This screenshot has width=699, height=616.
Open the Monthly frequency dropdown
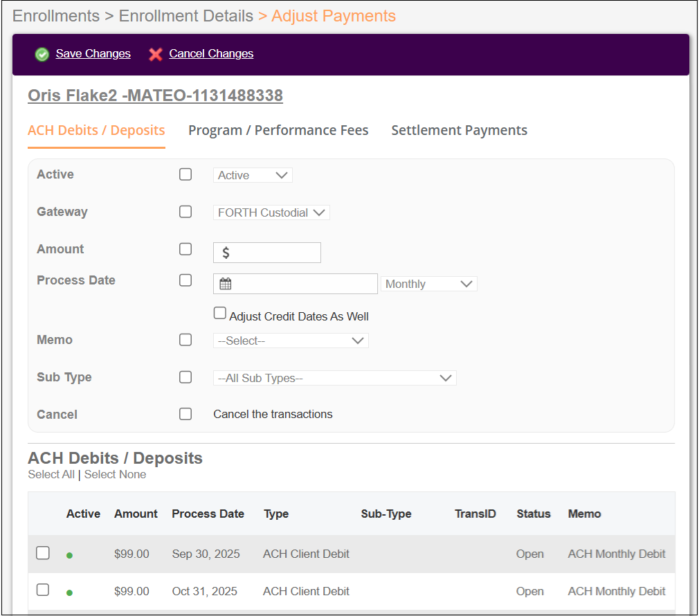[x=429, y=284]
